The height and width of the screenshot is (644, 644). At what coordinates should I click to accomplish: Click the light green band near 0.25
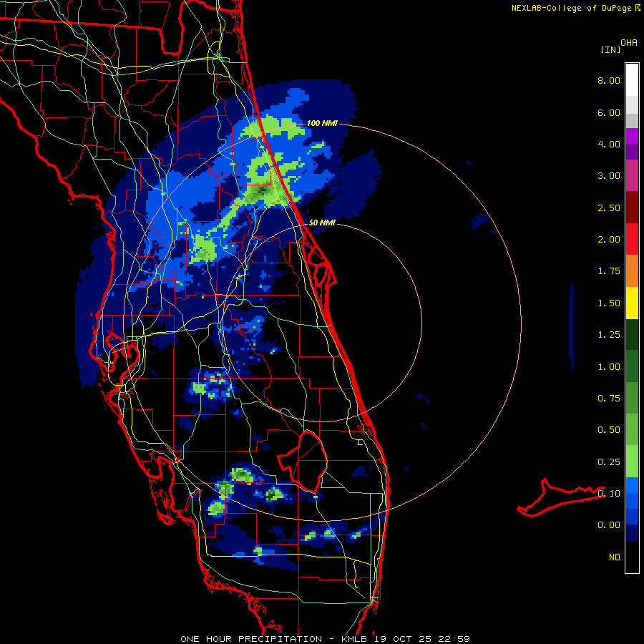coord(632,462)
